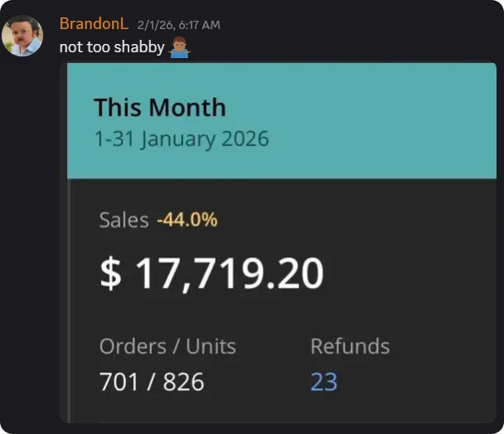Click the 701 orders number
504x434 pixels.
pyautogui.click(x=119, y=382)
